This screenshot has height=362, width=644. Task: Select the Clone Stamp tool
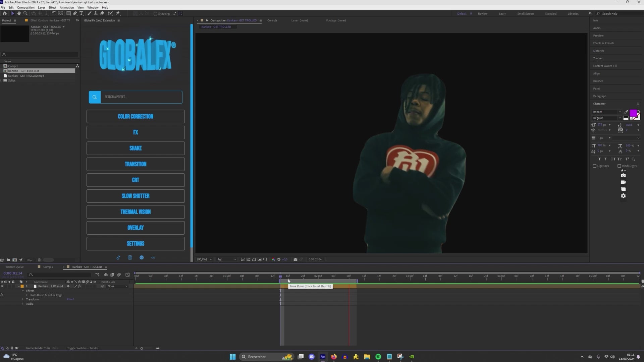96,13
